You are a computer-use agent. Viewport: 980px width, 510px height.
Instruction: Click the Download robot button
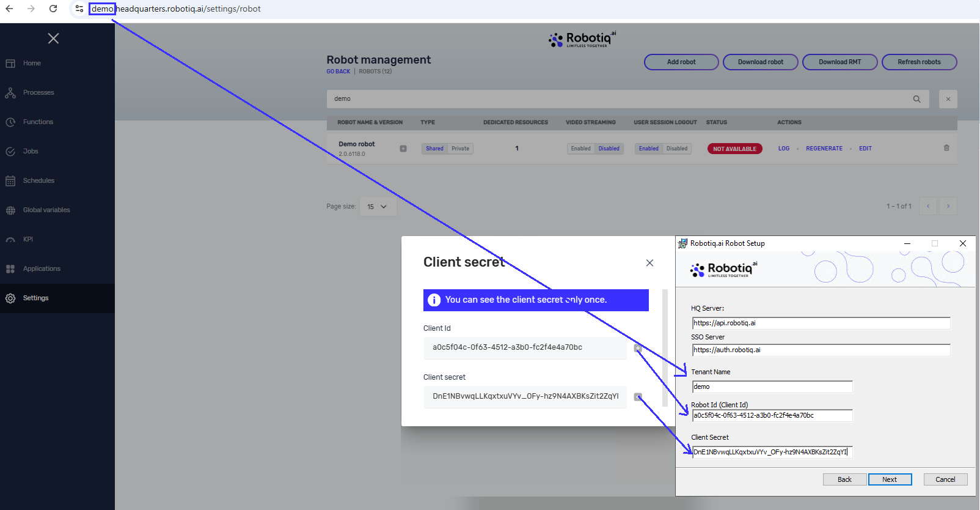point(761,62)
